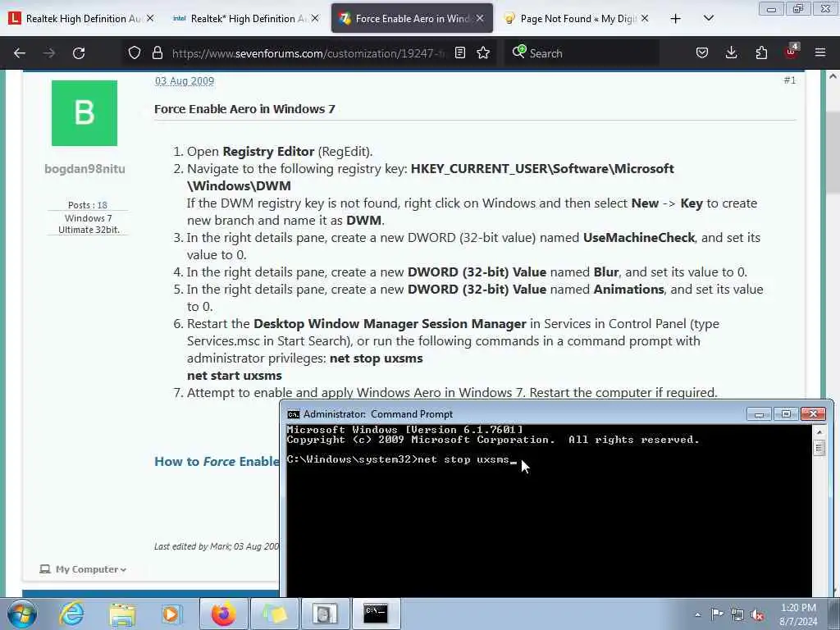Reload the page with the refresh icon
The width and height of the screenshot is (840, 630).
pyautogui.click(x=79, y=53)
